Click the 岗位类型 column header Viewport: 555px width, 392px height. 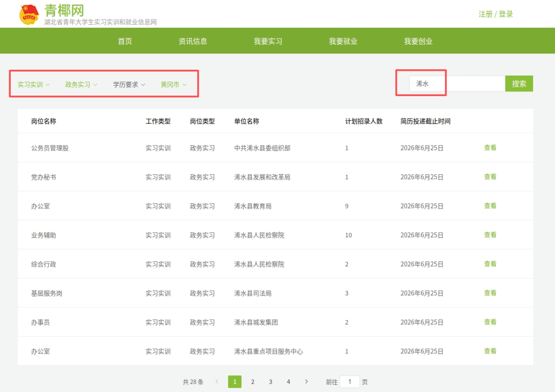point(202,121)
